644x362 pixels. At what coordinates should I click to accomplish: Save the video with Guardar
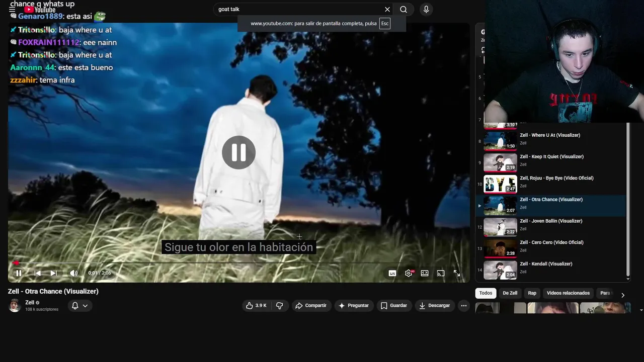(394, 306)
